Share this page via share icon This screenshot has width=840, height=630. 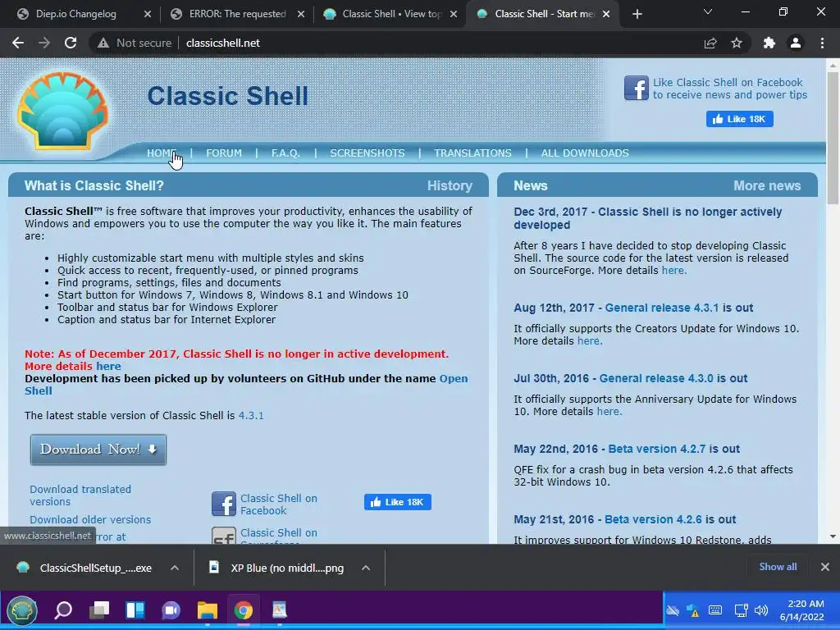point(710,43)
